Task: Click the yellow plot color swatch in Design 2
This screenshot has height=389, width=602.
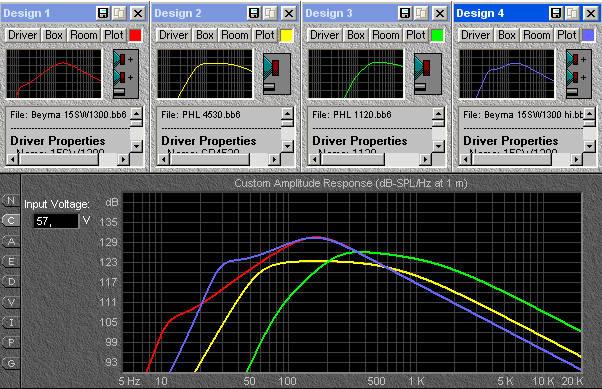Action: tap(286, 35)
